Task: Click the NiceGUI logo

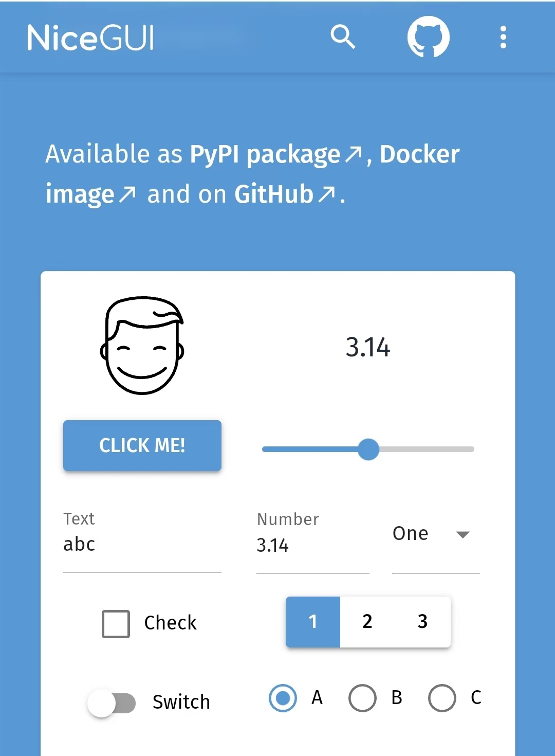Action: tap(90, 38)
